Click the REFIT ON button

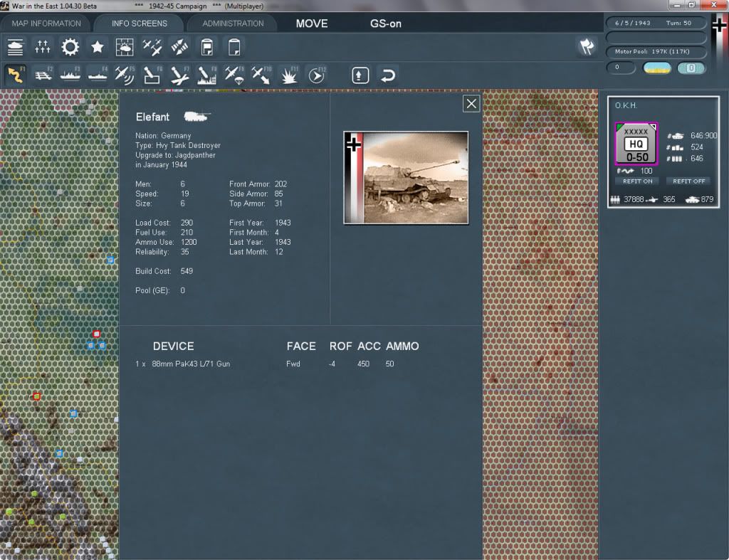pos(637,181)
